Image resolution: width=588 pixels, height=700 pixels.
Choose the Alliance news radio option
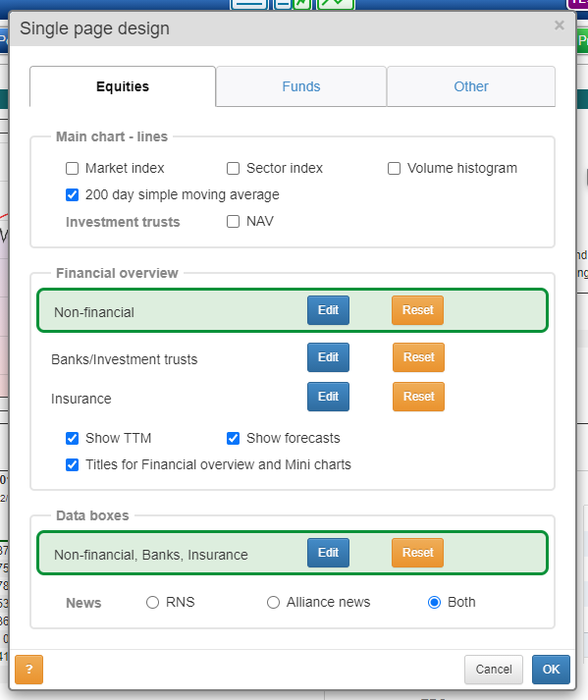coord(273,602)
